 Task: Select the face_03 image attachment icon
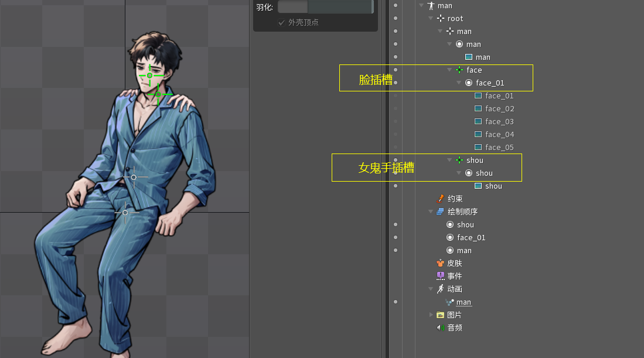[478, 122]
